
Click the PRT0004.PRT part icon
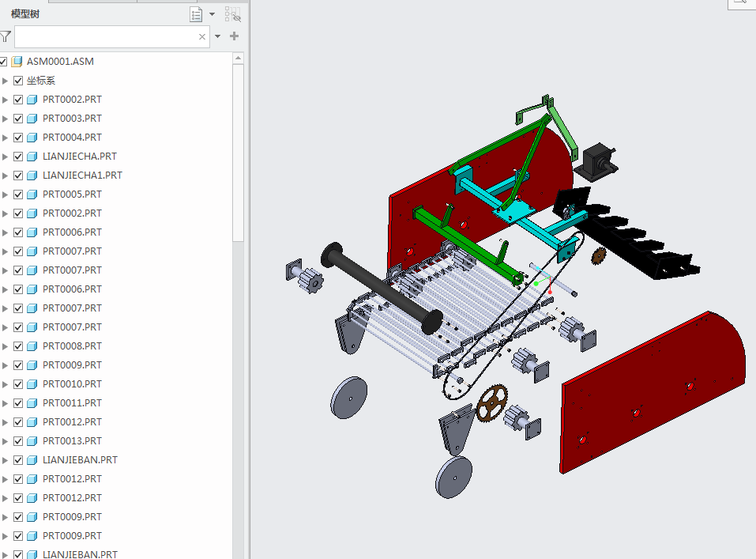coord(32,138)
